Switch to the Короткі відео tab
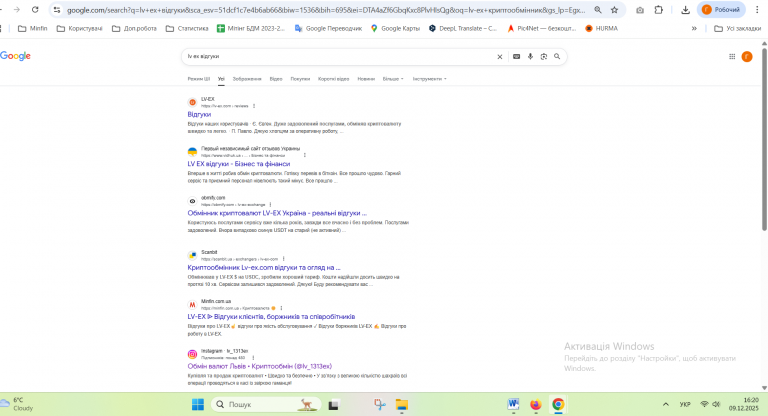This screenshot has width=768, height=416. [334, 79]
